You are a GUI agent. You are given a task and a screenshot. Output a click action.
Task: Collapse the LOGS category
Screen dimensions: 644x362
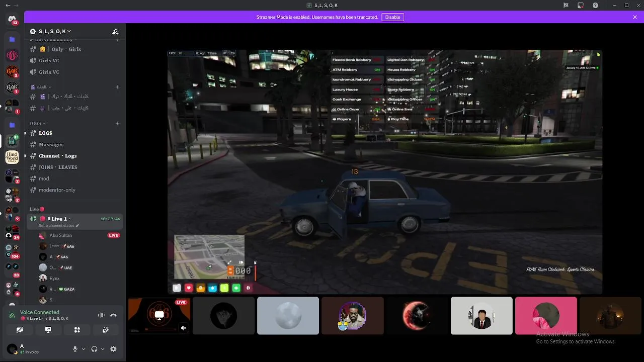tap(37, 123)
